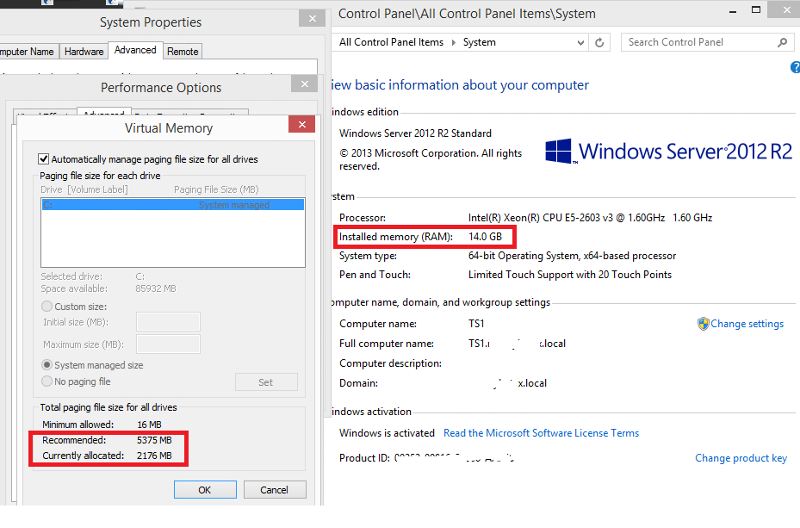Image resolution: width=800 pixels, height=528 pixels.
Task: Uncheck Automatically manage paging file size checkbox
Action: tap(43, 159)
